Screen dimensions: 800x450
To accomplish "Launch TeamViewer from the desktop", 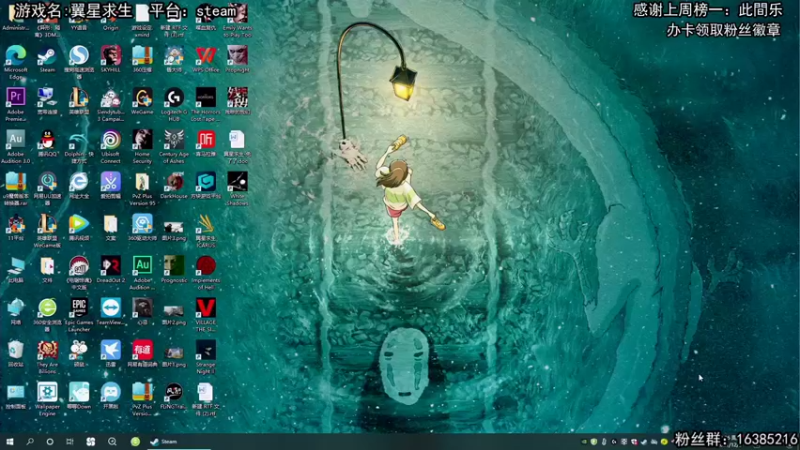I will tap(111, 309).
